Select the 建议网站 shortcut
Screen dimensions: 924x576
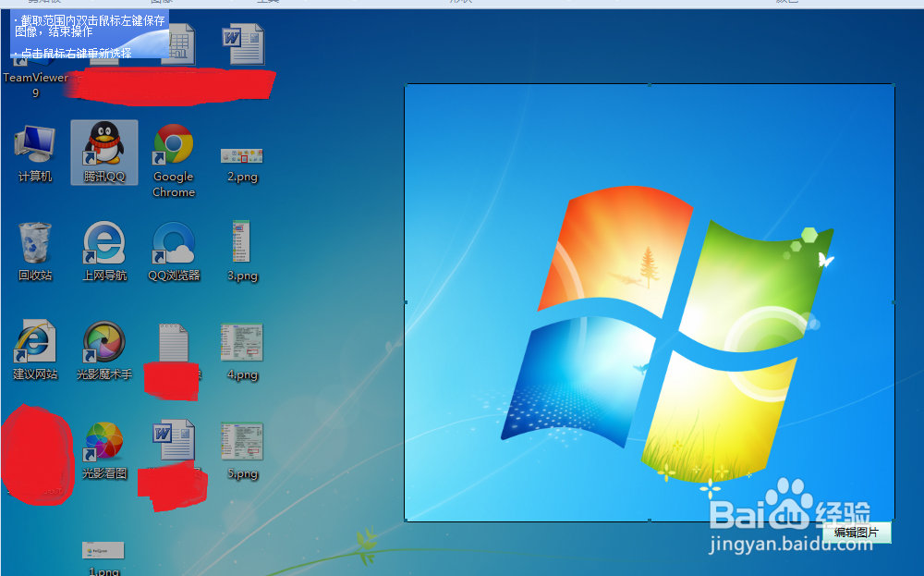35,350
